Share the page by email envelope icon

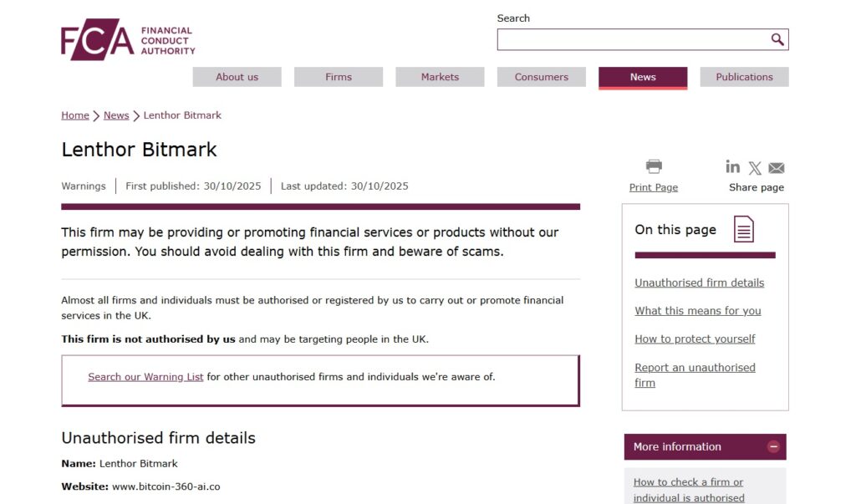pos(776,167)
